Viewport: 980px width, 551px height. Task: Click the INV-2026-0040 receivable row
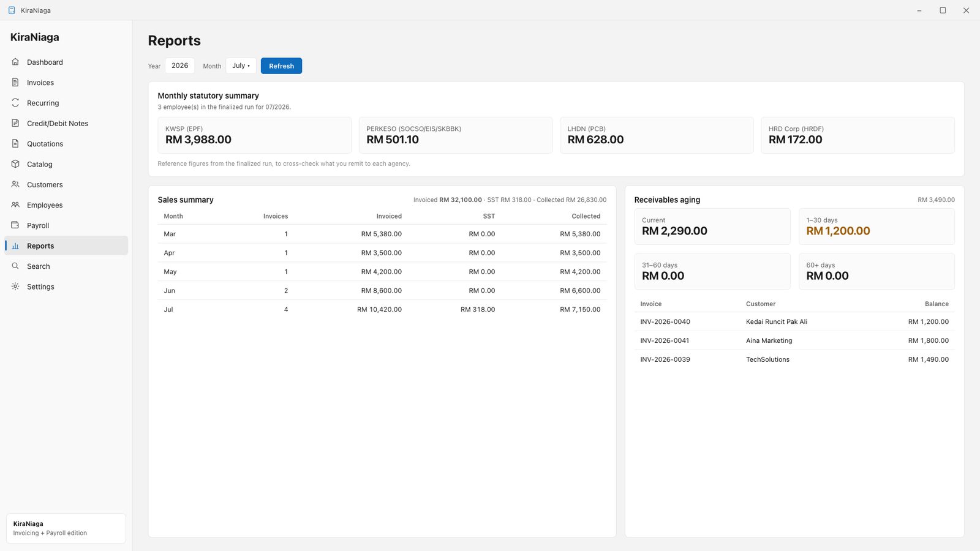pos(794,321)
